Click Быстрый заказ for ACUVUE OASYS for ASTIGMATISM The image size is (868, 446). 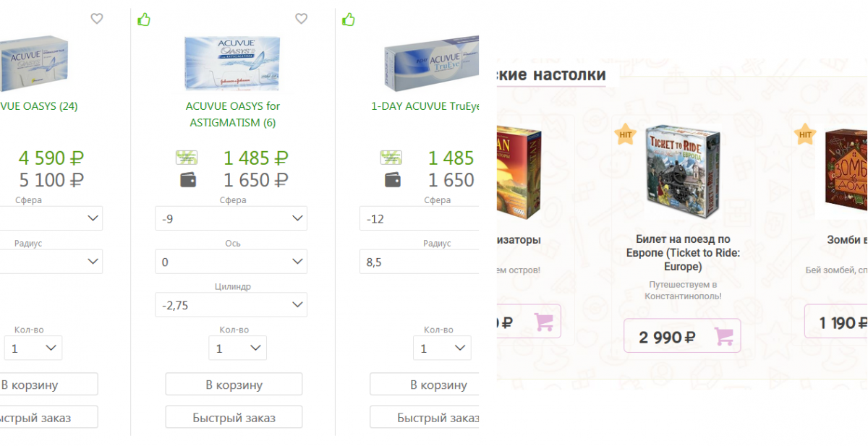234,417
